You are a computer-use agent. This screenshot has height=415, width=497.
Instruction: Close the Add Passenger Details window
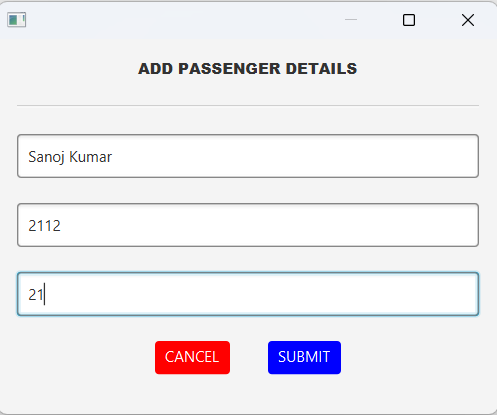tap(468, 20)
